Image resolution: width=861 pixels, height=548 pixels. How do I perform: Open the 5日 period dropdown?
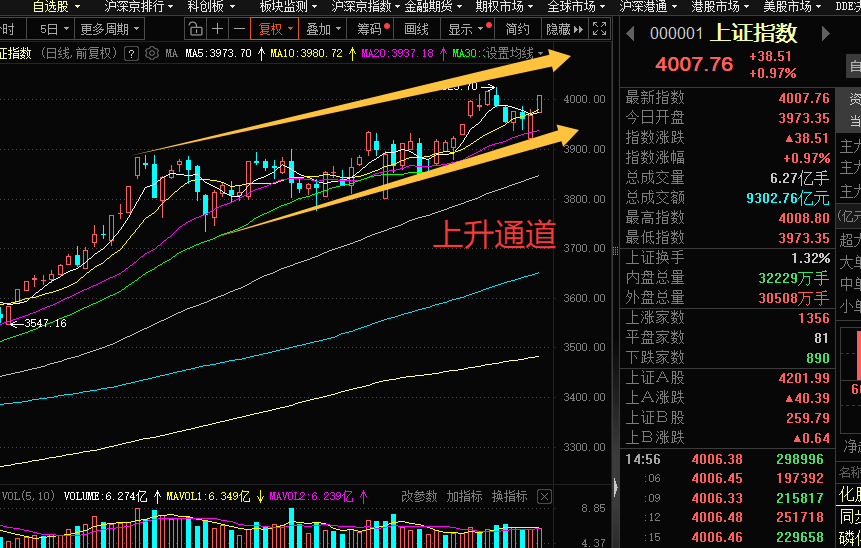[x=54, y=29]
